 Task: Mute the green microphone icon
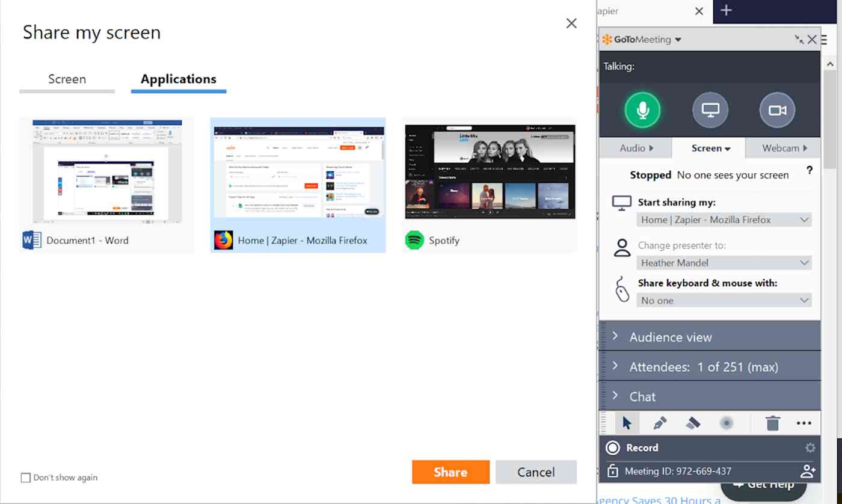coord(641,110)
